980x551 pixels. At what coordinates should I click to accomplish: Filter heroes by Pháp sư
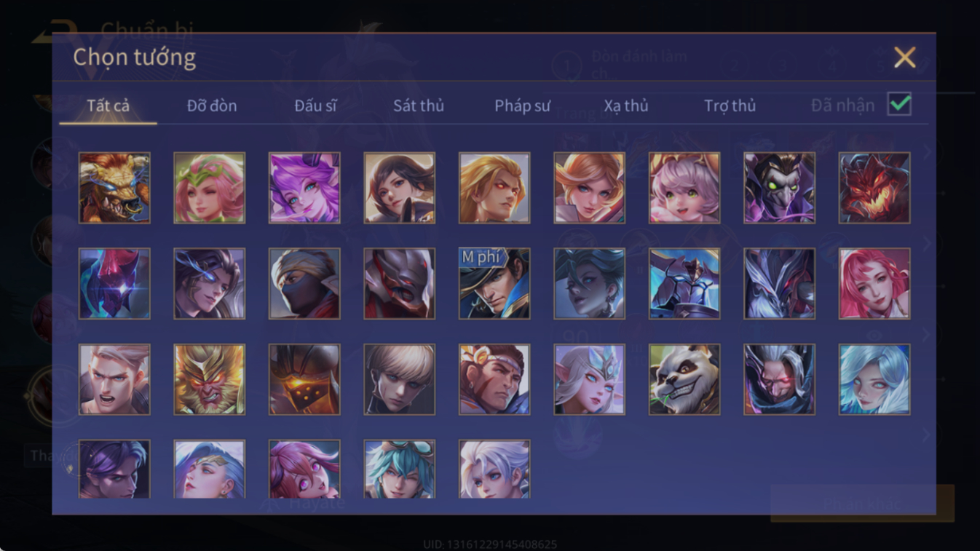(x=522, y=106)
